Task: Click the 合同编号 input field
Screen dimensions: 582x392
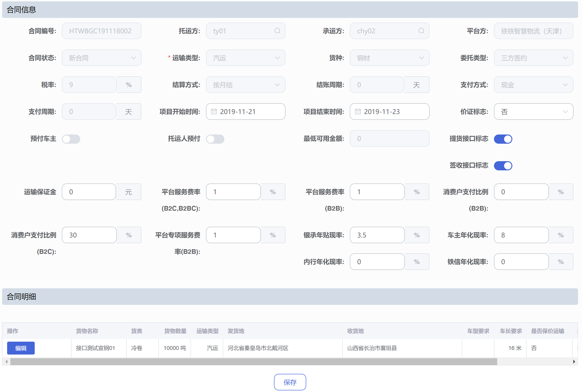Action: (101, 31)
